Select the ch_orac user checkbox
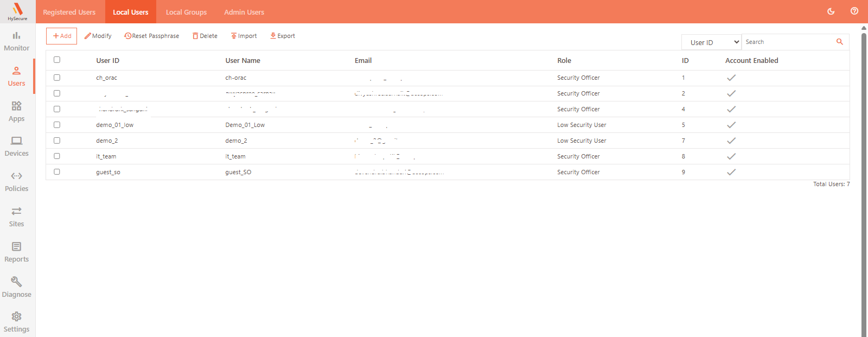Image resolution: width=868 pixels, height=337 pixels. click(x=57, y=78)
